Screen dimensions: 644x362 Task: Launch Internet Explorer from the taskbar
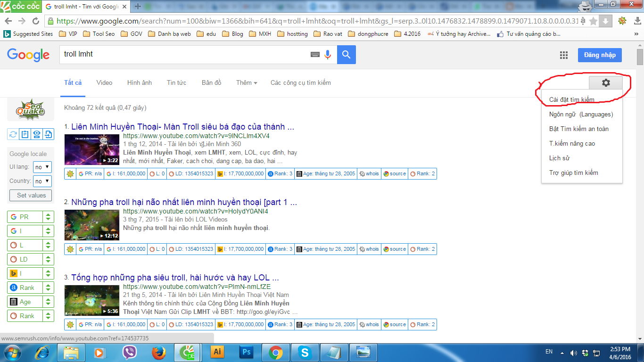point(41,352)
